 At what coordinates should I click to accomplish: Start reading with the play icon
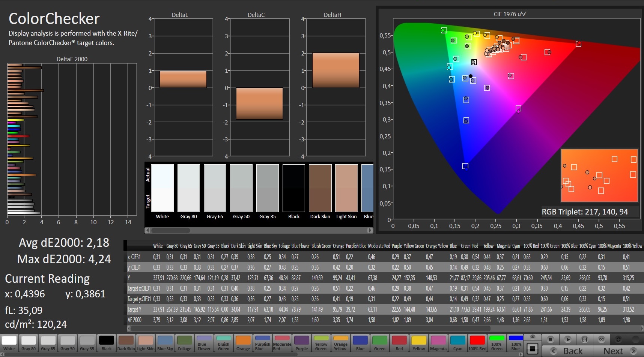pyautogui.click(x=567, y=339)
